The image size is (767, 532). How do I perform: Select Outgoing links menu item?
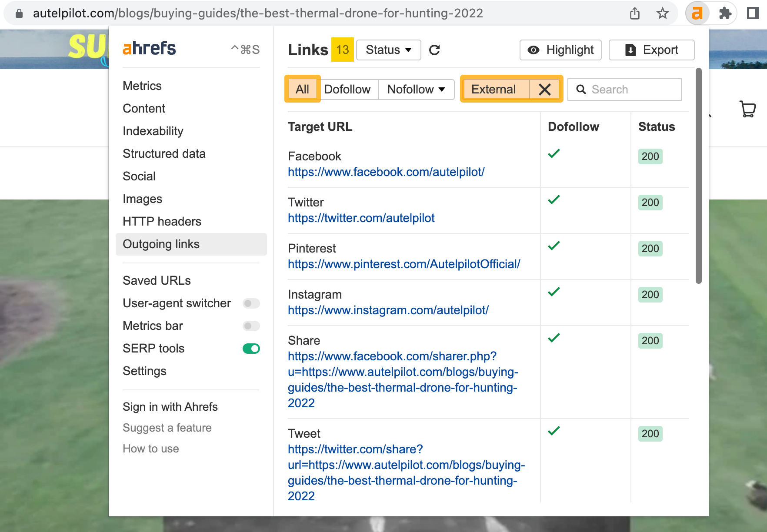point(191,244)
